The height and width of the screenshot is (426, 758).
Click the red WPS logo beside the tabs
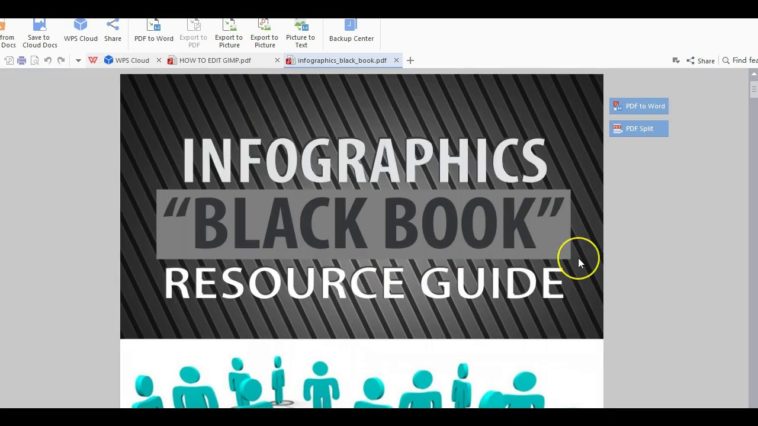click(93, 60)
